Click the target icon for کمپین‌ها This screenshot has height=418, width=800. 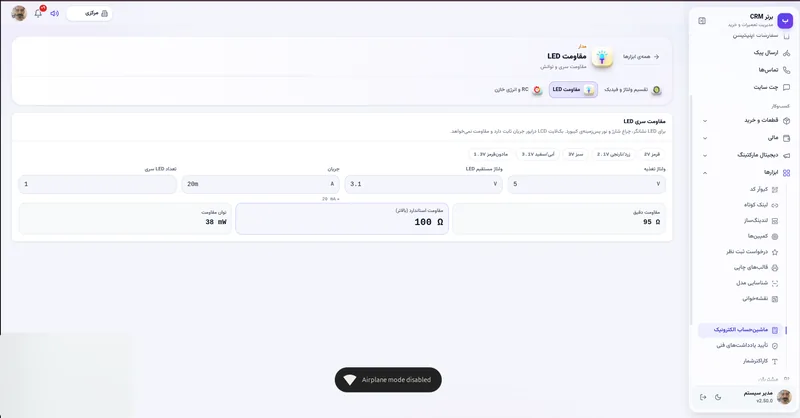775,236
